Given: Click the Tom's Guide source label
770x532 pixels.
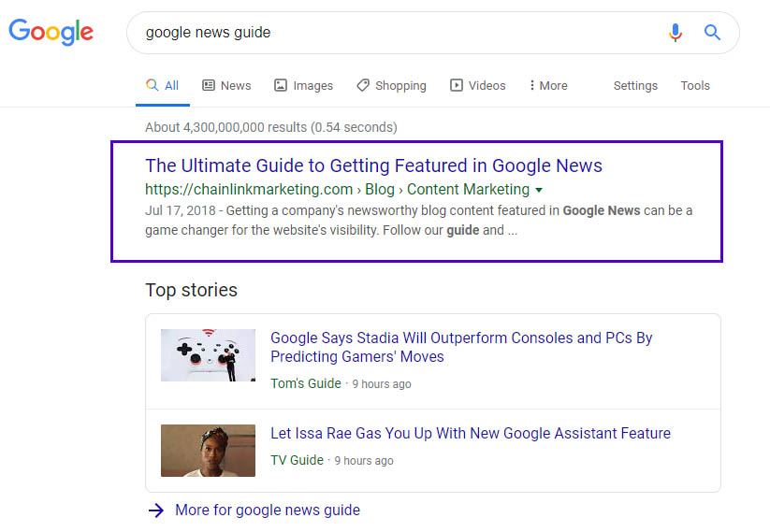Looking at the screenshot, I should [x=306, y=383].
